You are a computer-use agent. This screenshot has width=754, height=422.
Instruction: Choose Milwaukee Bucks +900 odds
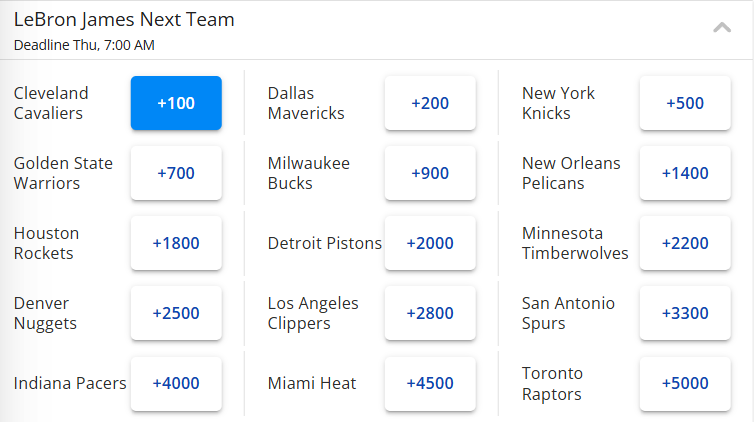coord(430,173)
